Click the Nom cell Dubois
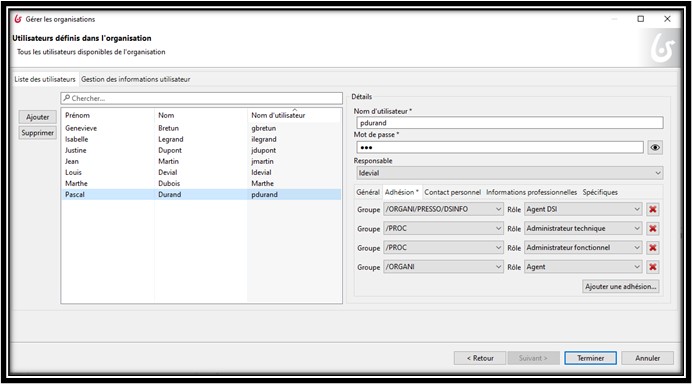This screenshot has width=692, height=384. point(169,183)
